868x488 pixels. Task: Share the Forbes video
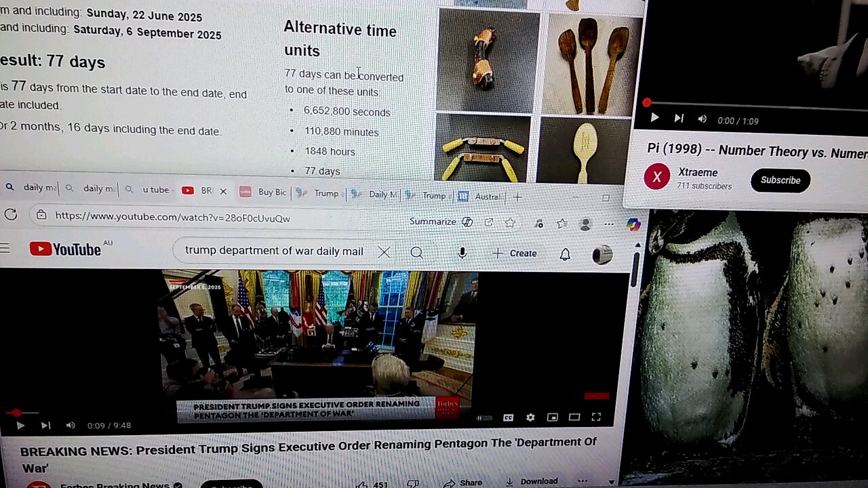(x=462, y=483)
